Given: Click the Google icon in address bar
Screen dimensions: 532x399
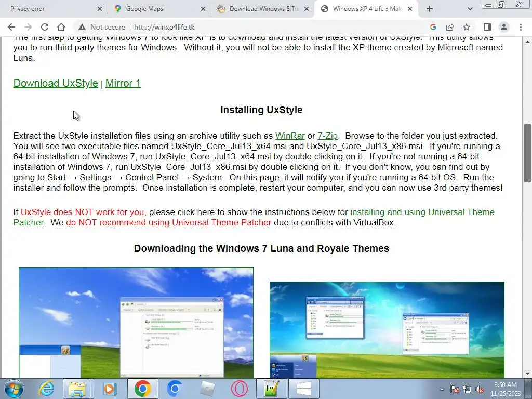Looking at the screenshot, I should coord(433,27).
